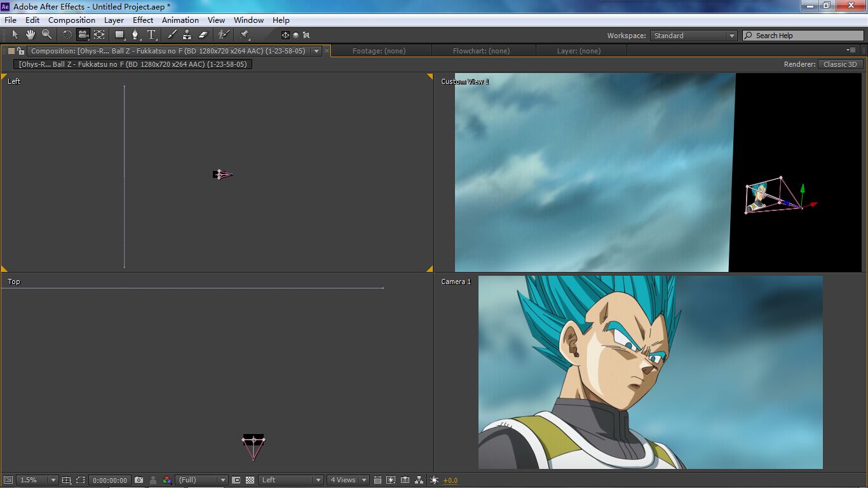Toggle mask and shape path visibility
Viewport: 868px width, 488px height.
tap(80, 480)
